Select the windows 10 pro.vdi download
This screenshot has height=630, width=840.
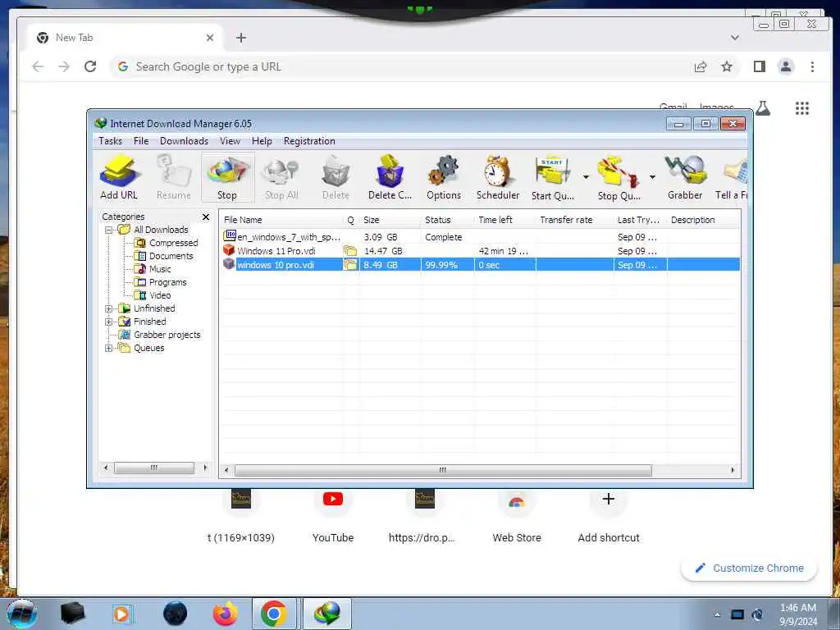point(479,265)
